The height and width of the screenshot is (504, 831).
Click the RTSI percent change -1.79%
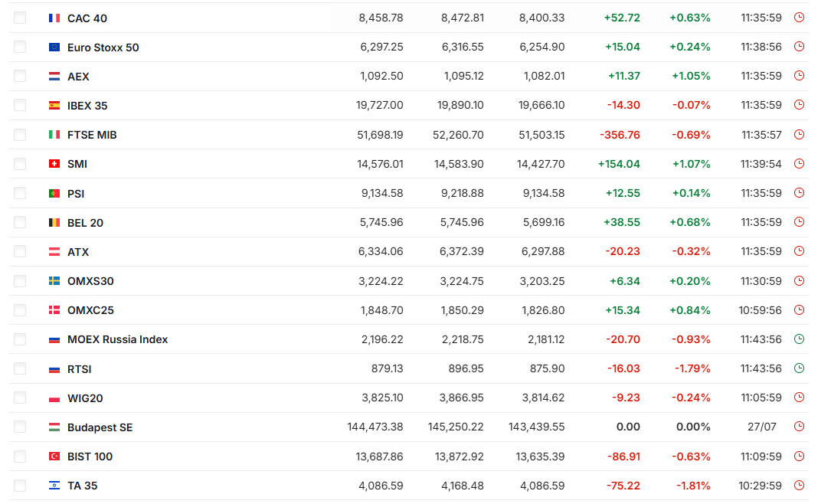click(x=692, y=369)
